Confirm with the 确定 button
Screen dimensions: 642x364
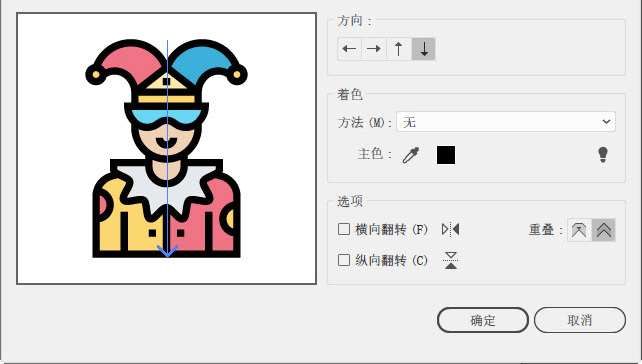pos(483,320)
